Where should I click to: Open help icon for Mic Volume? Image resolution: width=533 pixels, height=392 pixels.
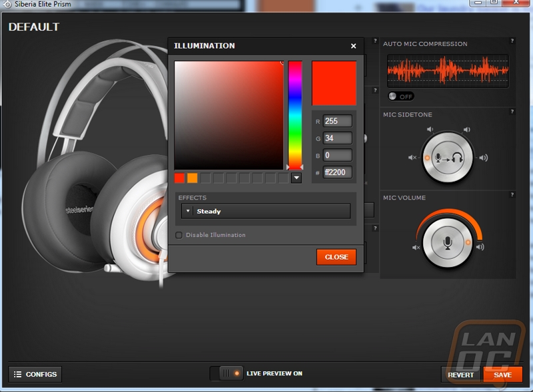[x=512, y=194]
